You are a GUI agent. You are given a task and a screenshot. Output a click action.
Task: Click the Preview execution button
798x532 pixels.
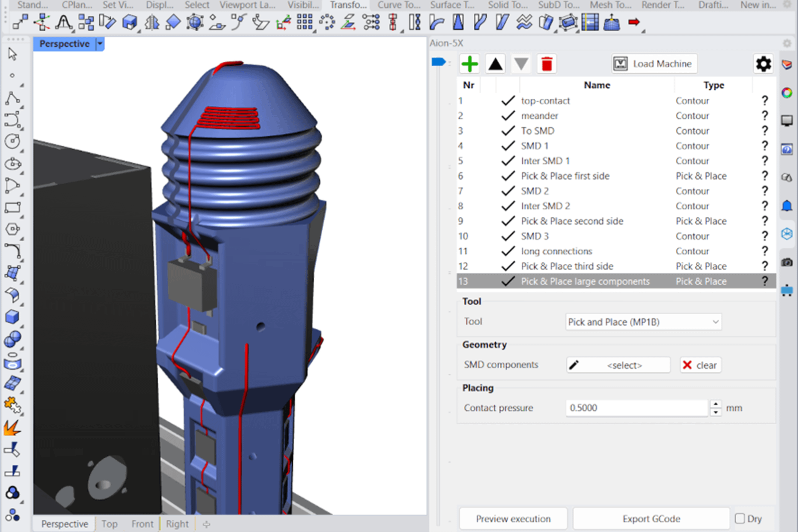pos(513,519)
